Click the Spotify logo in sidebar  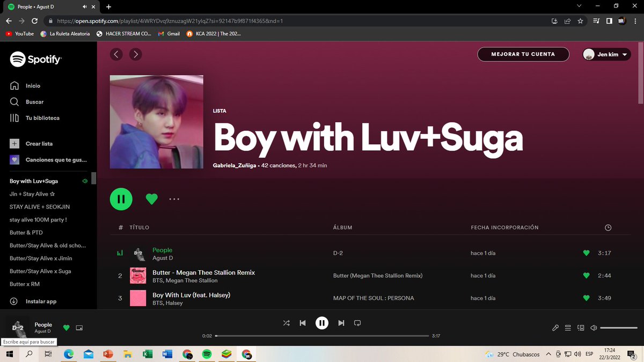pyautogui.click(x=35, y=59)
